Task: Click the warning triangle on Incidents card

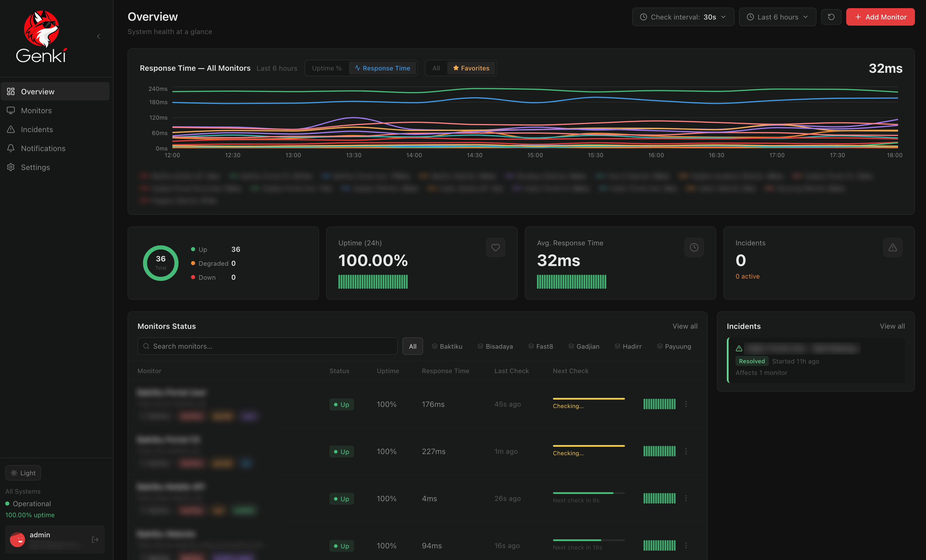Action: click(x=893, y=247)
